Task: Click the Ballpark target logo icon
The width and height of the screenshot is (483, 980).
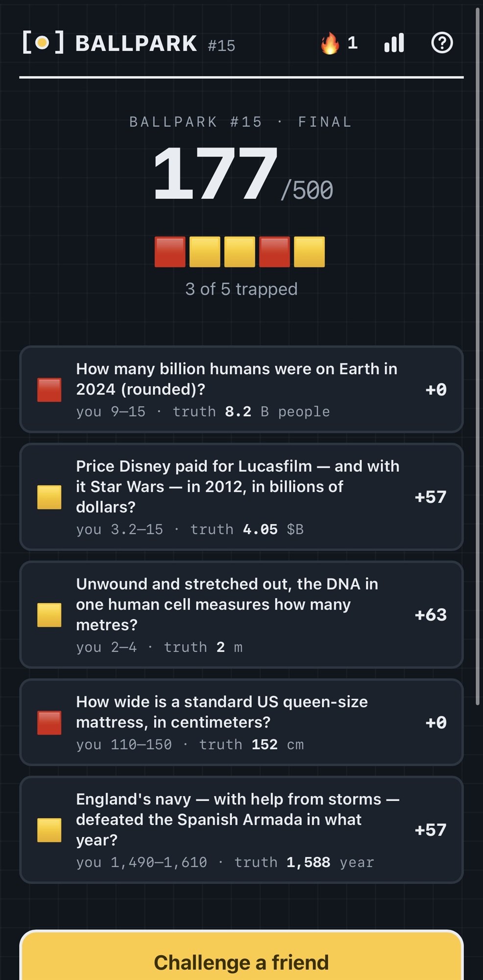Action: point(43,43)
